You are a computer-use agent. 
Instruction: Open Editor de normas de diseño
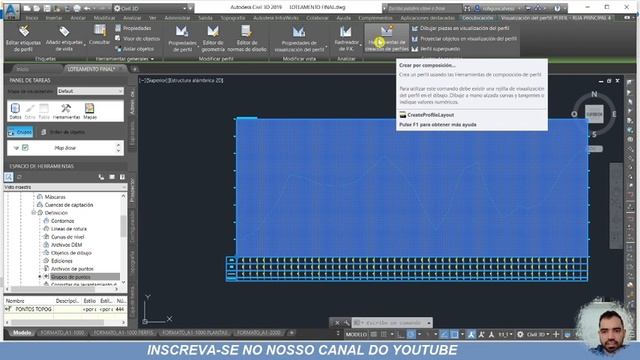click(x=247, y=38)
